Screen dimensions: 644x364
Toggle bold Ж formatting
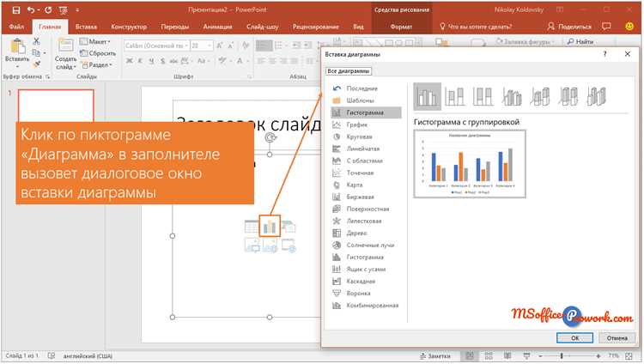click(130, 61)
